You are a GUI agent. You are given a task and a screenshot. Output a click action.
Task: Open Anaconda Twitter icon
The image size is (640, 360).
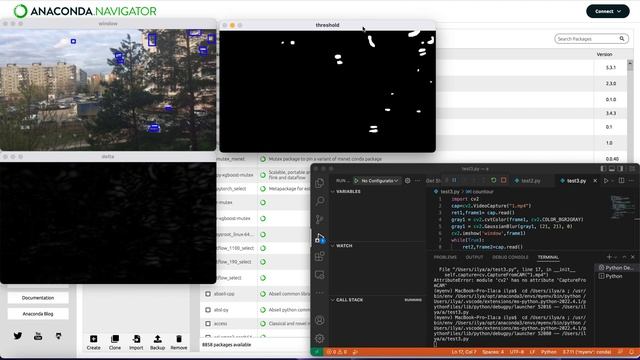coord(18,336)
